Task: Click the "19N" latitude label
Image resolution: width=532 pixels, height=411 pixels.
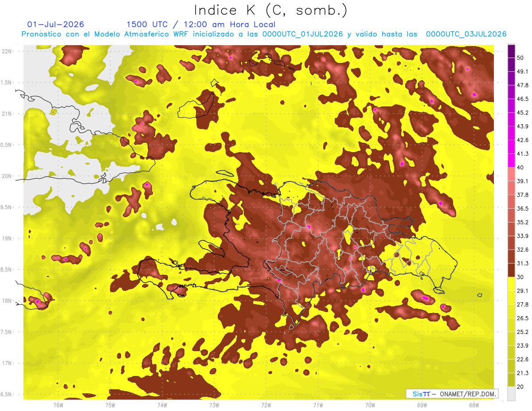Action: [6, 239]
